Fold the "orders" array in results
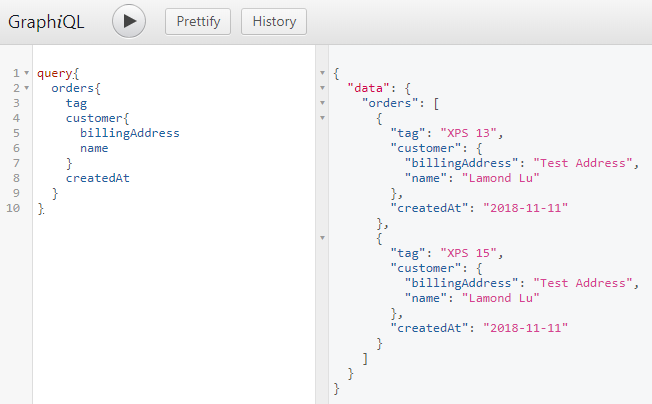 321,104
